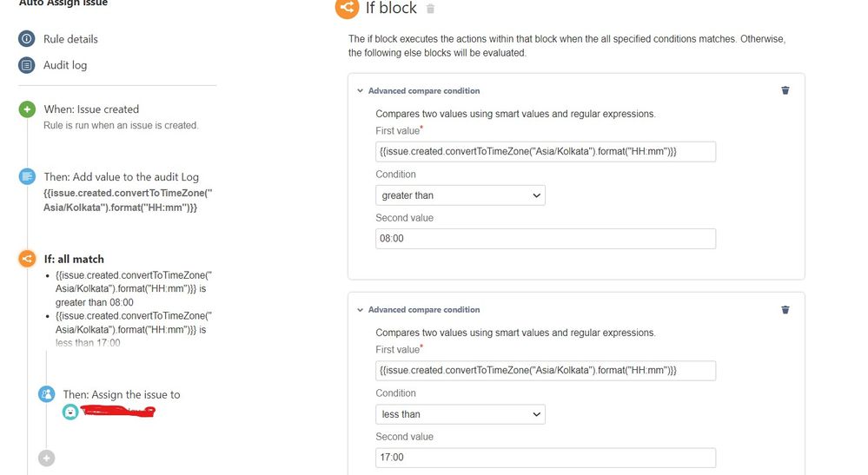Screen dimensions: 868x475
Task: Click the Second value field containing 08:00
Action: tap(545, 239)
